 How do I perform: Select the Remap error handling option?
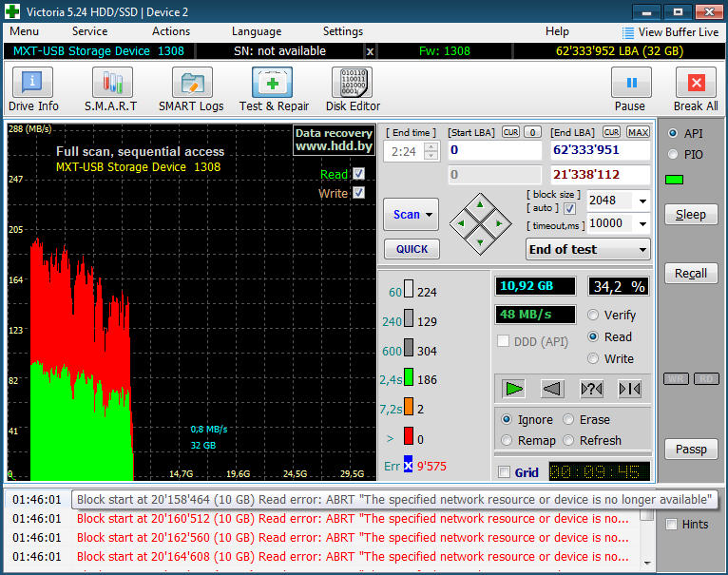pos(507,440)
